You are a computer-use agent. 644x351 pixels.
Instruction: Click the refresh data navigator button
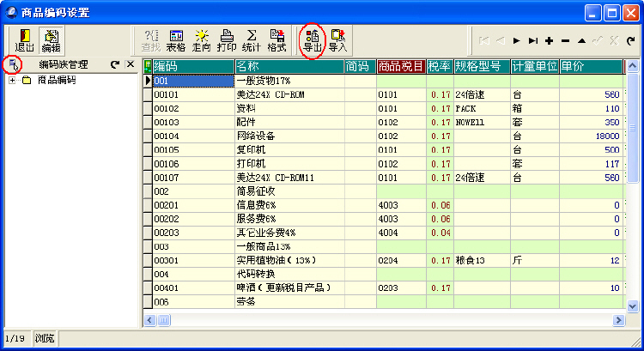(630, 40)
